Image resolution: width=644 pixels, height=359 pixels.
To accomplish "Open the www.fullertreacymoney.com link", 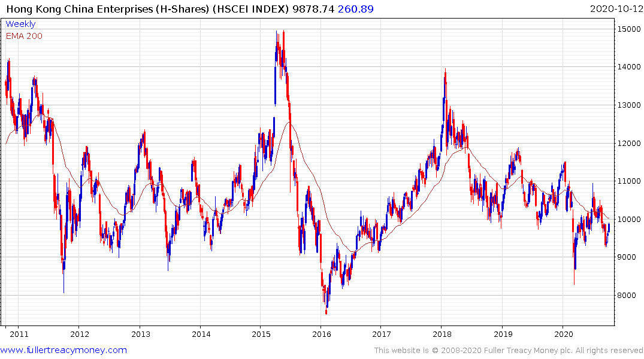I will click(x=64, y=350).
